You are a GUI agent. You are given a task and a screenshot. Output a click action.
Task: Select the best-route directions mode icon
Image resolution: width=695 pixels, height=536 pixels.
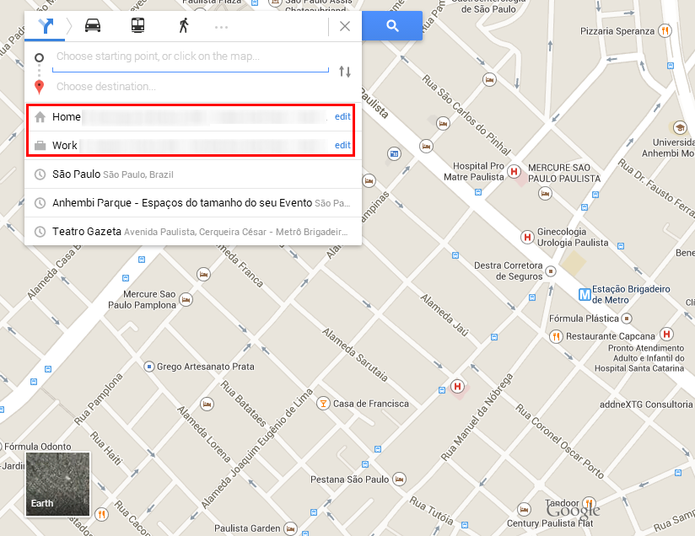coord(46,26)
